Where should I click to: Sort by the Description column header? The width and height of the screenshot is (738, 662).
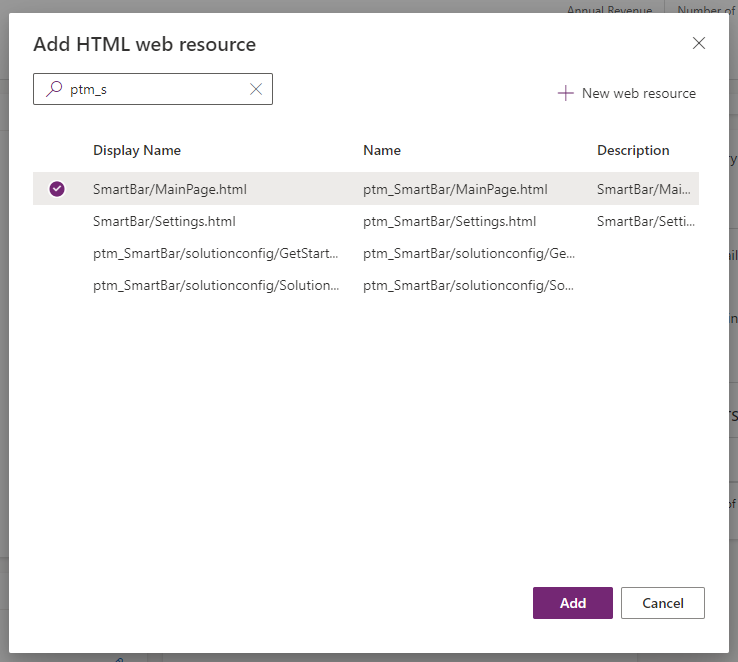[x=633, y=150]
